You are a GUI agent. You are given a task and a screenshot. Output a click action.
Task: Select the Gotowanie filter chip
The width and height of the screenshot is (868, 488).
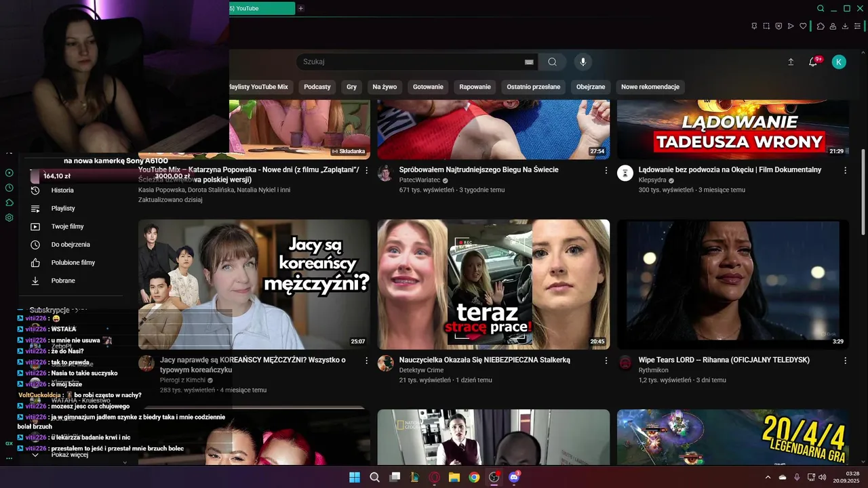(x=428, y=87)
